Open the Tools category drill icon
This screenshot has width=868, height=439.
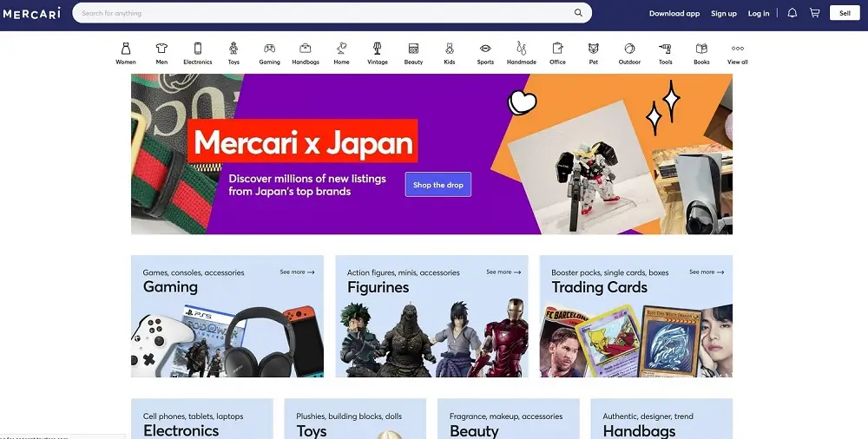(666, 49)
